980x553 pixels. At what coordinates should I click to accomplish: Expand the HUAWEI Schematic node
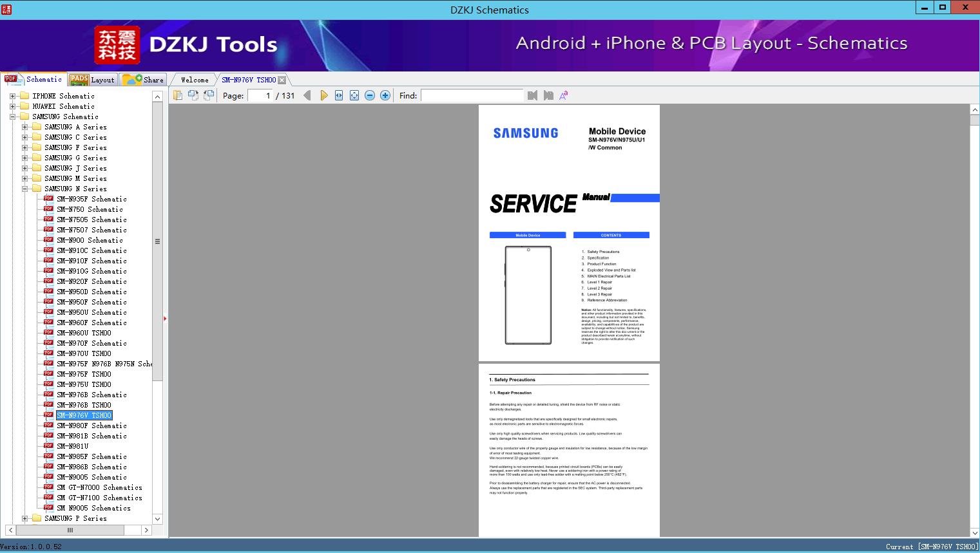tap(12, 106)
